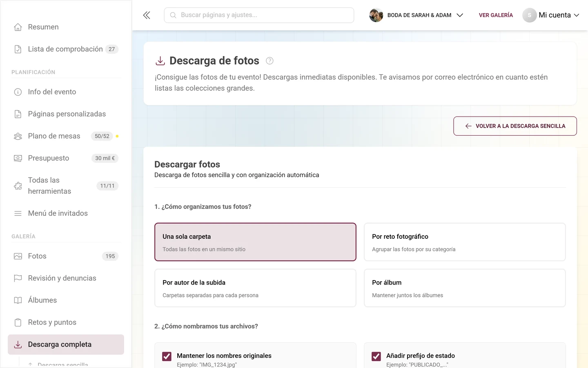588x368 pixels.
Task: Click the Páginas personalizadas page icon
Action: [18, 114]
